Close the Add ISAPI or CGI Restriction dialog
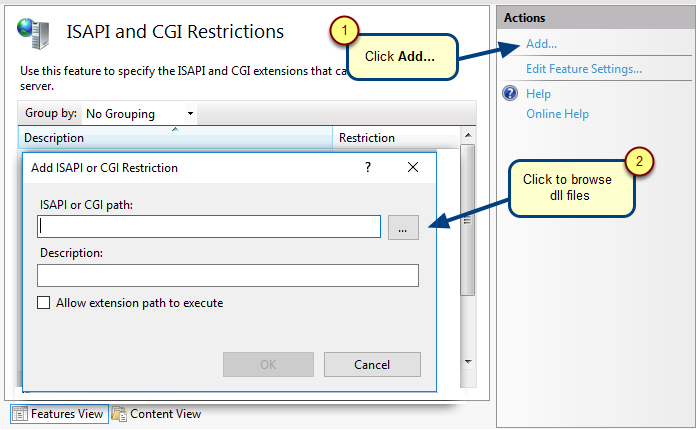 tap(413, 167)
